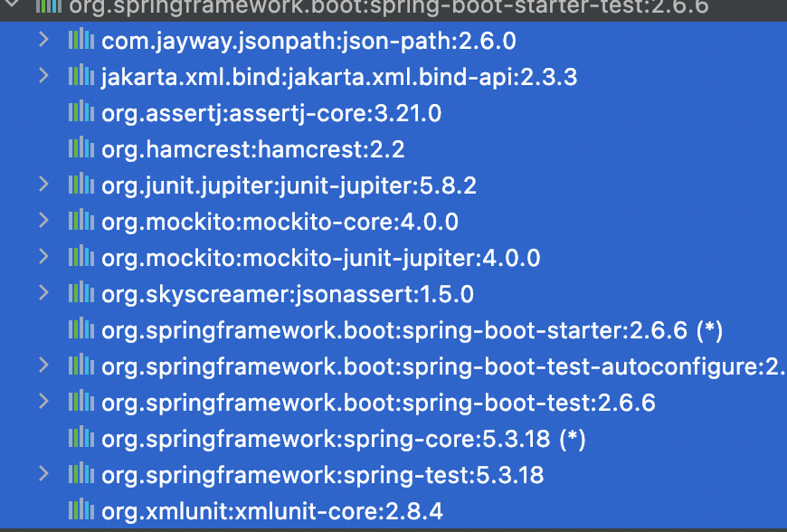
Task: Select org.skyscreamer:jsonassert:1.5.0 row
Action: click(x=393, y=294)
